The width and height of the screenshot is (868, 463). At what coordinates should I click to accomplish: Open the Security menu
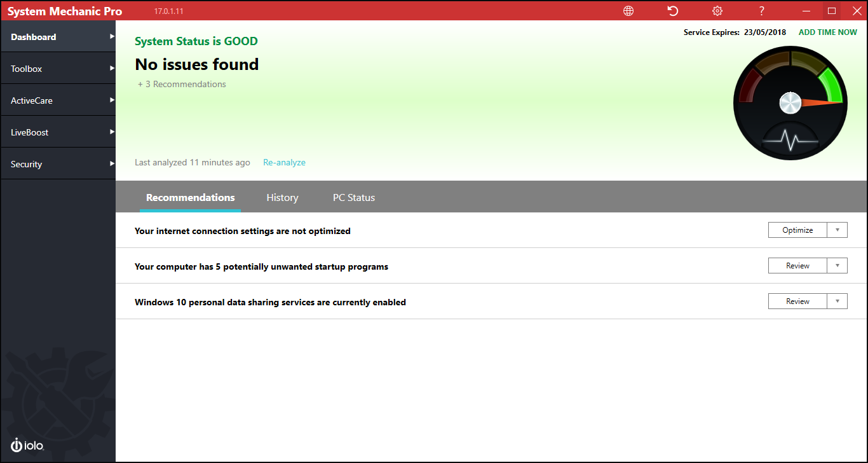pyautogui.click(x=58, y=164)
